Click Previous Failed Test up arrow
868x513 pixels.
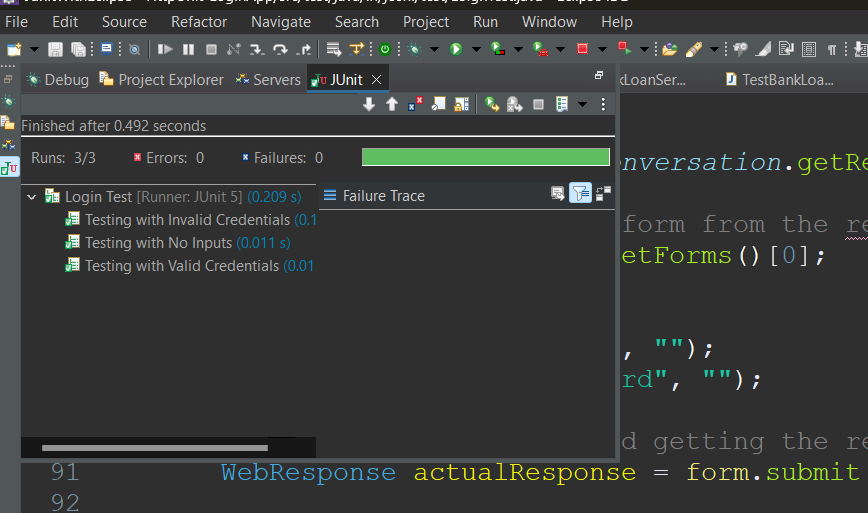[392, 104]
